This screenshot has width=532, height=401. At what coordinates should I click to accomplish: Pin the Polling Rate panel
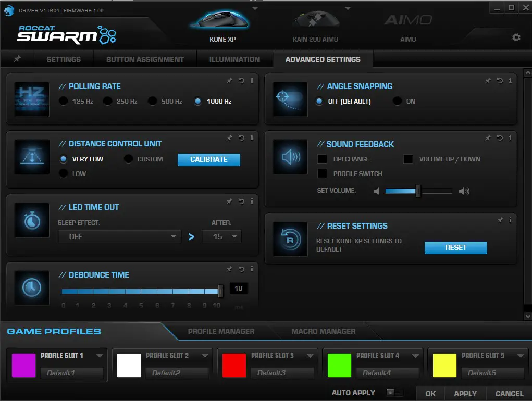[x=229, y=81]
